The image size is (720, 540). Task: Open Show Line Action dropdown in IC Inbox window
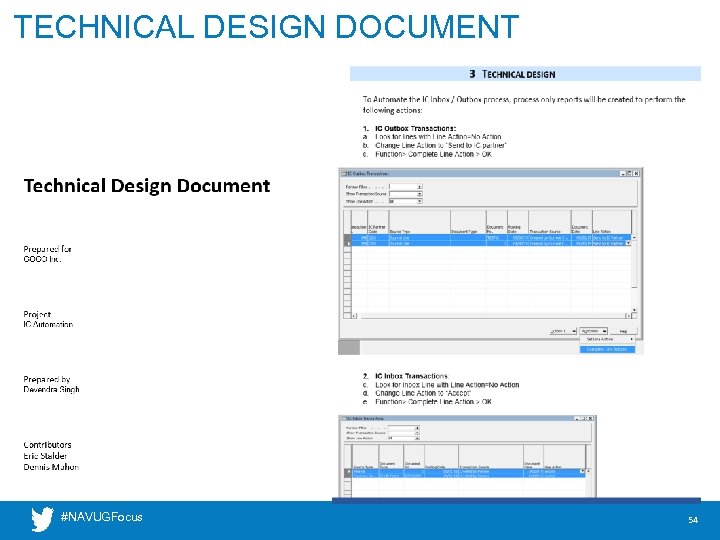pyautogui.click(x=417, y=438)
